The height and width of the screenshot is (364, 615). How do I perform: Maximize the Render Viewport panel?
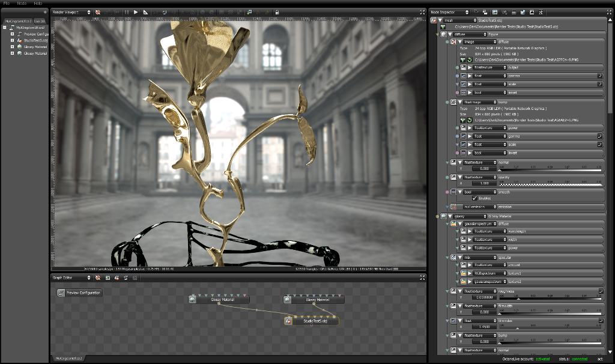(x=422, y=12)
